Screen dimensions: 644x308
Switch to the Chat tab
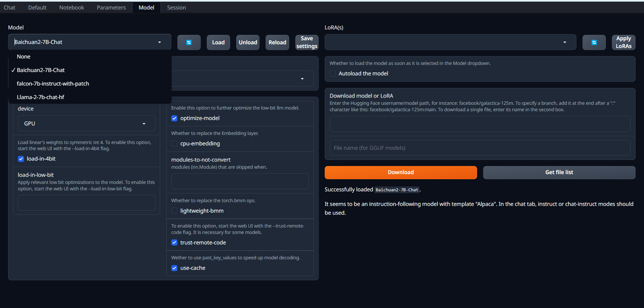pyautogui.click(x=9, y=7)
